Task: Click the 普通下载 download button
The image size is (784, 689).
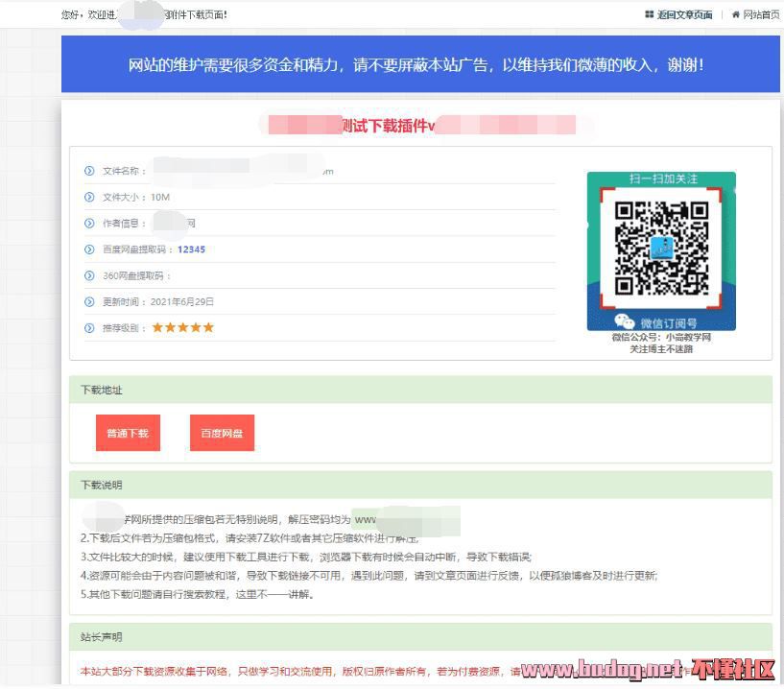Action: point(128,434)
